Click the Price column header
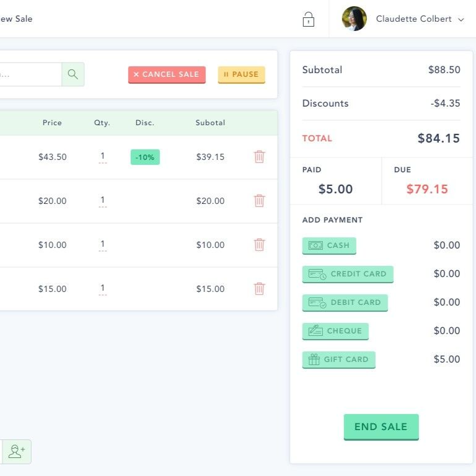This screenshot has height=476, width=476. 52,123
